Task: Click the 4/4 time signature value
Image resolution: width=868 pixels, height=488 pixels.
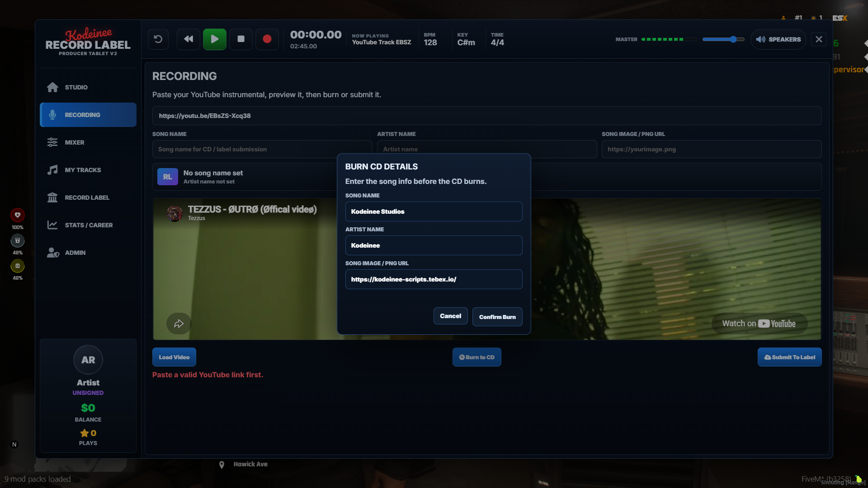Action: point(497,42)
